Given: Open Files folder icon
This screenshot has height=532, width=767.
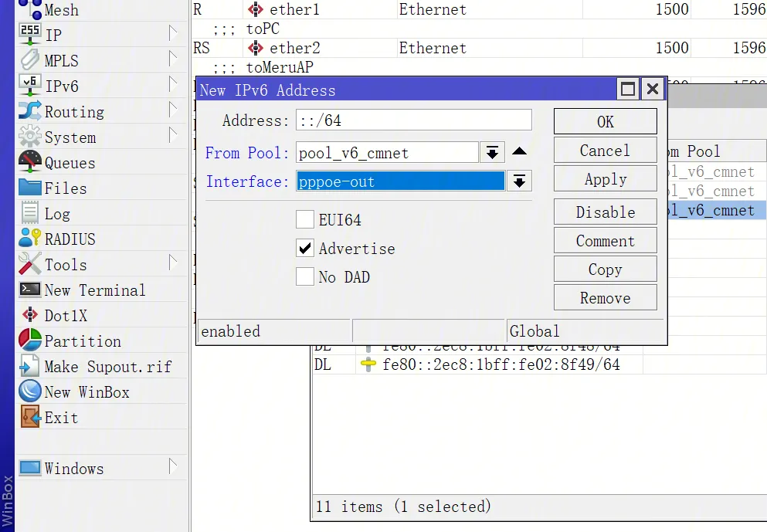Looking at the screenshot, I should pyautogui.click(x=30, y=188).
